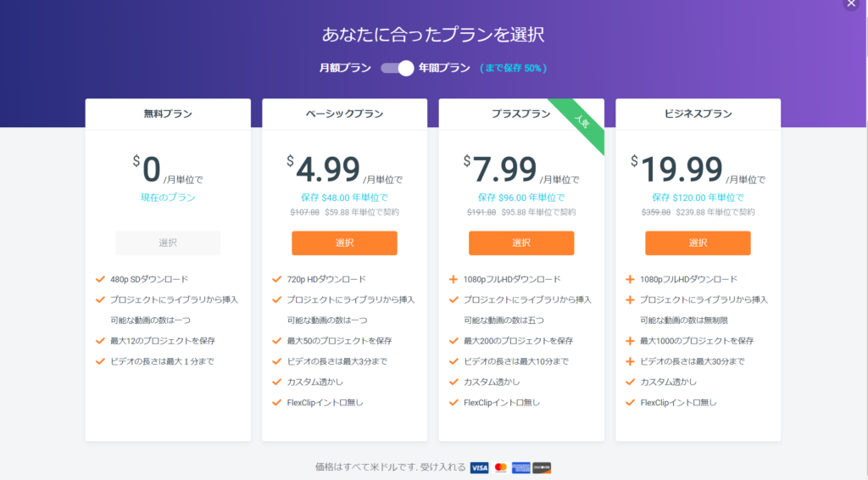Click the green 人気 ribbon badge
The height and width of the screenshot is (480, 868).
(x=580, y=122)
